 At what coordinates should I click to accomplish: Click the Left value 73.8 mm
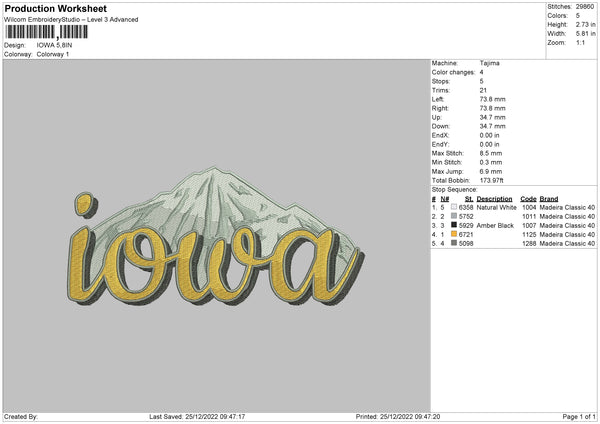coord(492,99)
